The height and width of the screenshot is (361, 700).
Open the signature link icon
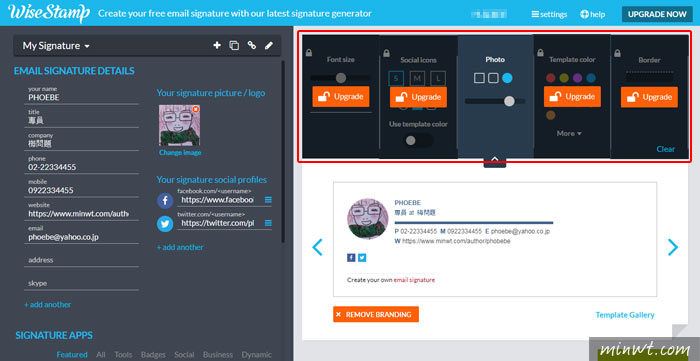[252, 45]
